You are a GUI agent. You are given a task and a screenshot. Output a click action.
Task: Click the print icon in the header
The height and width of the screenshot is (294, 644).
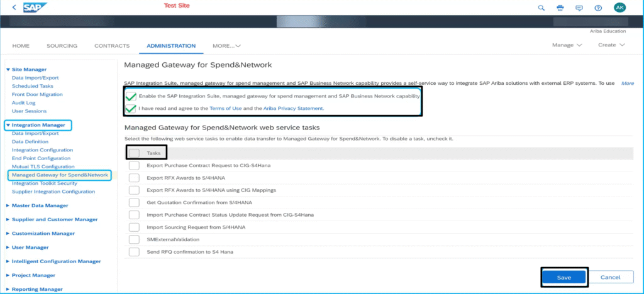click(x=560, y=8)
